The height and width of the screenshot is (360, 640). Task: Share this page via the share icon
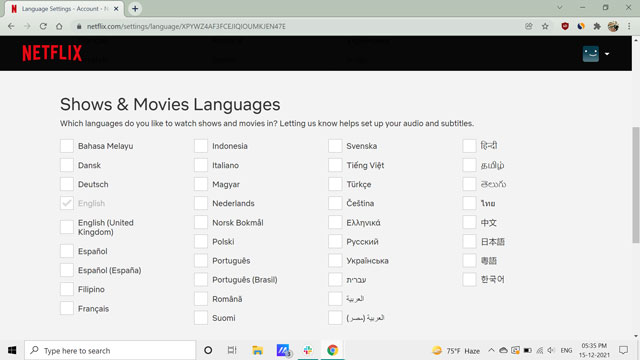tap(529, 26)
